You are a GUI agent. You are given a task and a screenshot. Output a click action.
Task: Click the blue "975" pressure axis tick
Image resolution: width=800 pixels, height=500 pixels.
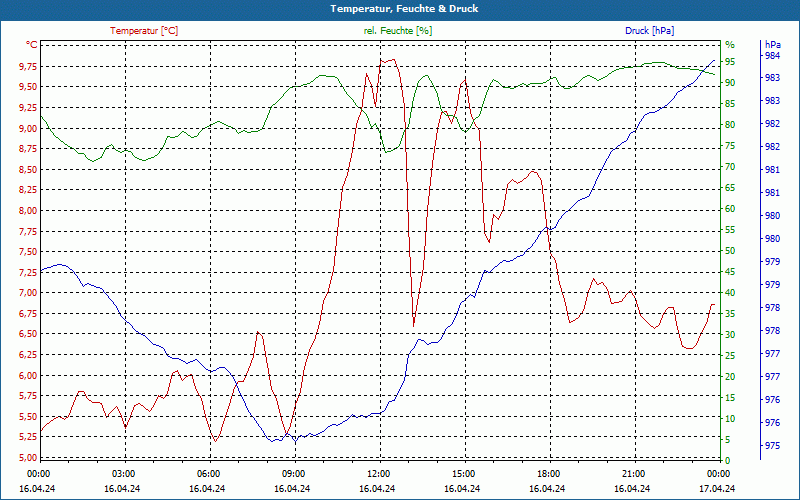(x=772, y=445)
